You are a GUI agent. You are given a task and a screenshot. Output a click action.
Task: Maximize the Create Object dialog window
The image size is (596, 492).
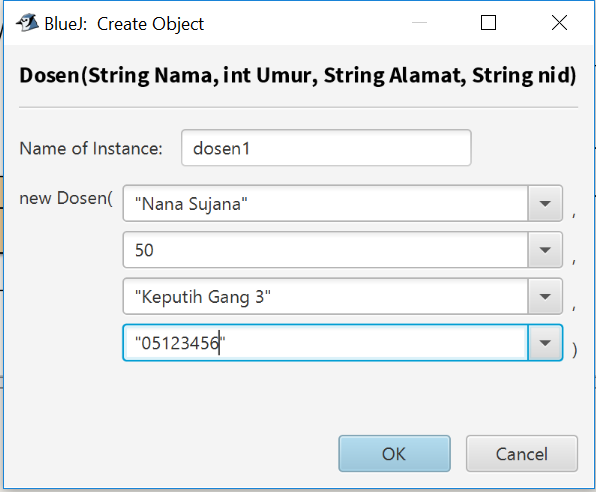point(488,23)
